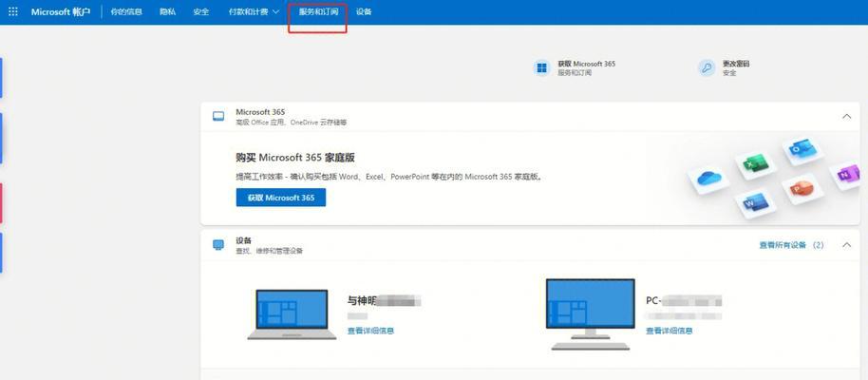The height and width of the screenshot is (380, 868).
Task: Expand the 付款和计费 dropdown menu
Action: [255, 11]
